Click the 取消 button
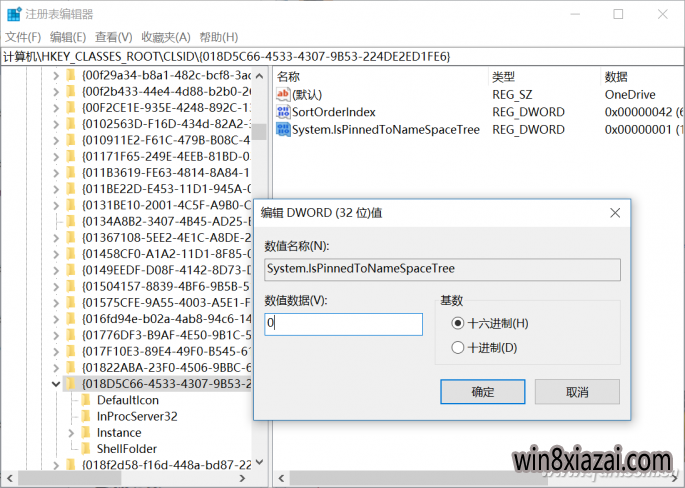 (x=577, y=392)
